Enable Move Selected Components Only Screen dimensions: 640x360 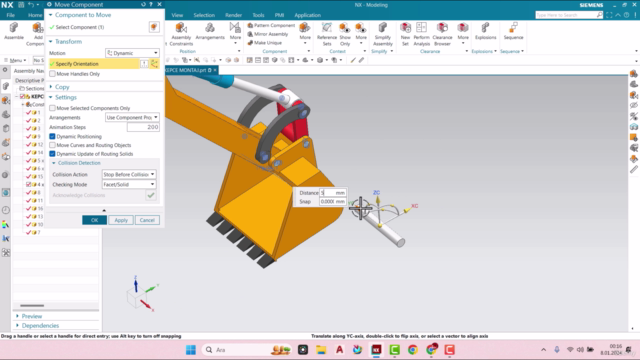point(52,108)
